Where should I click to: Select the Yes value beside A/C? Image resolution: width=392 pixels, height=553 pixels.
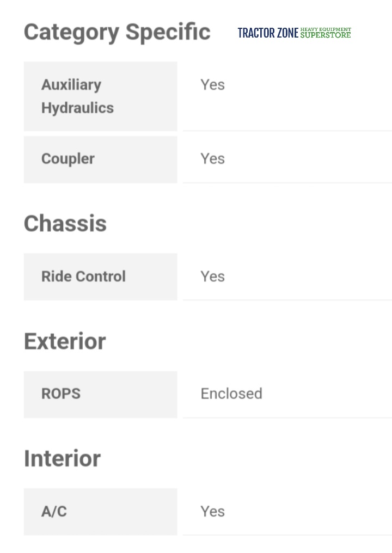[212, 512]
